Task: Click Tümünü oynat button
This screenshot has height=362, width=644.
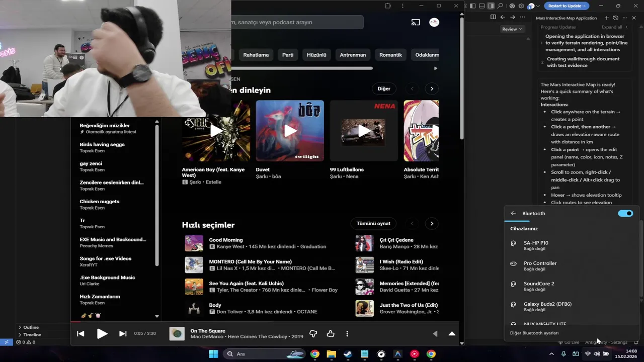Action: pos(373,223)
